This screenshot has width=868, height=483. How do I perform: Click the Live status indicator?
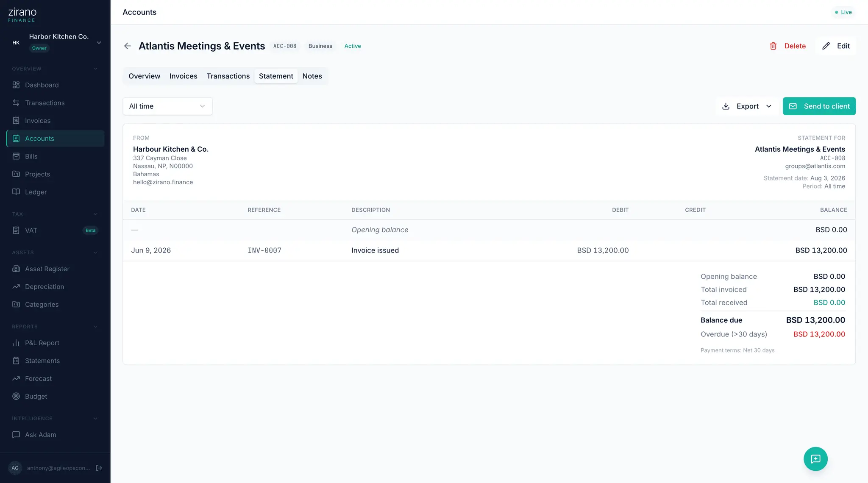[843, 12]
